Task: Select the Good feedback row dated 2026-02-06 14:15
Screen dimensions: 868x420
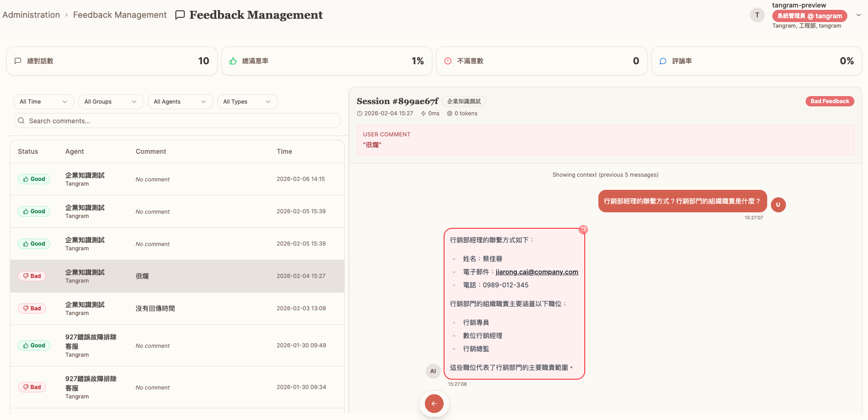Action: (177, 179)
